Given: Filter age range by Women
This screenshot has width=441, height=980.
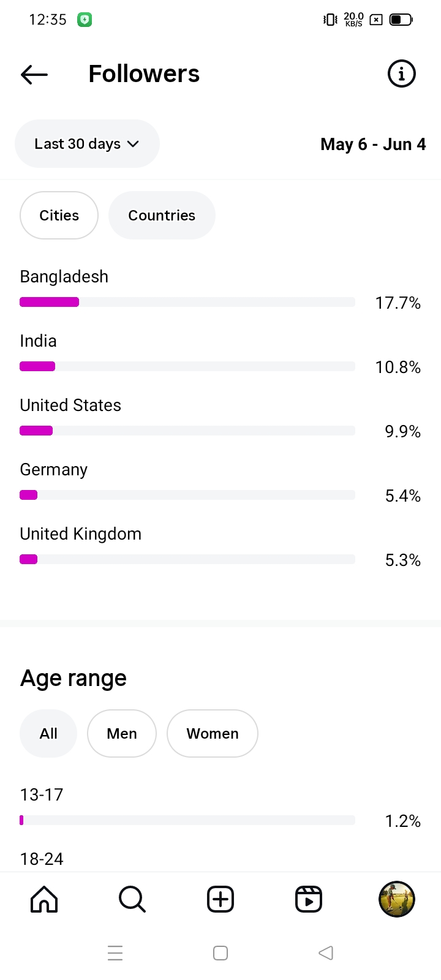Looking at the screenshot, I should pyautogui.click(x=213, y=734).
